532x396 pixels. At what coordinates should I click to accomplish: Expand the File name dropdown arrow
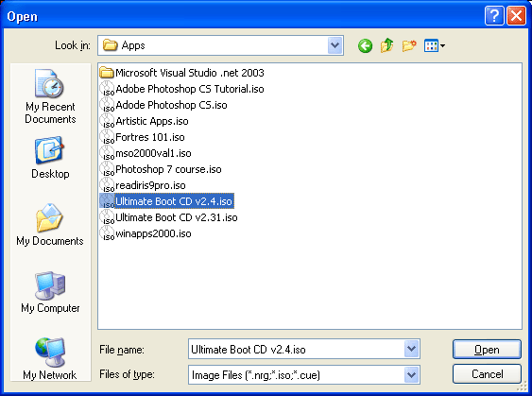(x=411, y=349)
